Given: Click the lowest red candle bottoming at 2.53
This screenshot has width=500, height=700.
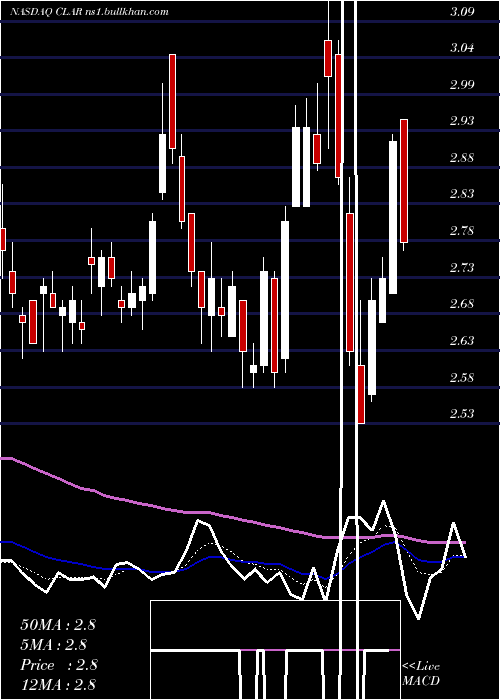Looking at the screenshot, I should pyautogui.click(x=361, y=394).
